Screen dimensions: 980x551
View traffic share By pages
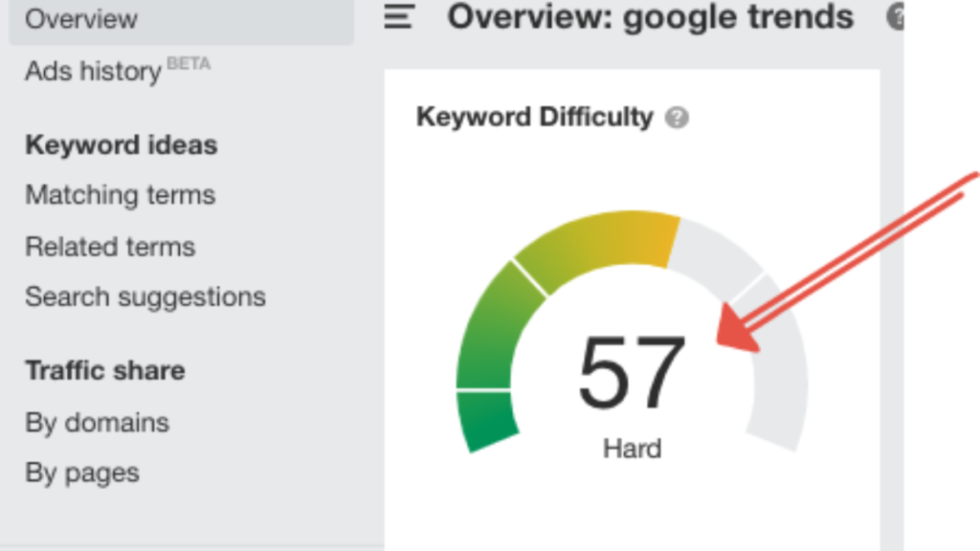tap(82, 474)
